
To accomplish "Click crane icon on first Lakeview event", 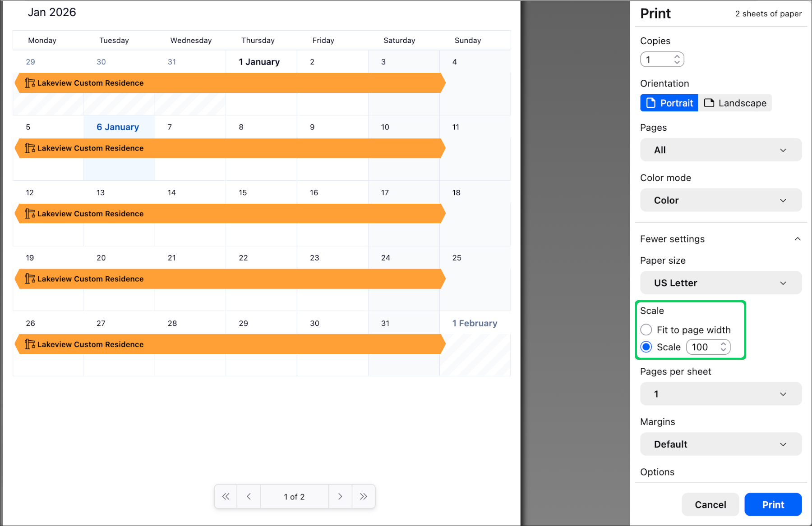I will 30,83.
